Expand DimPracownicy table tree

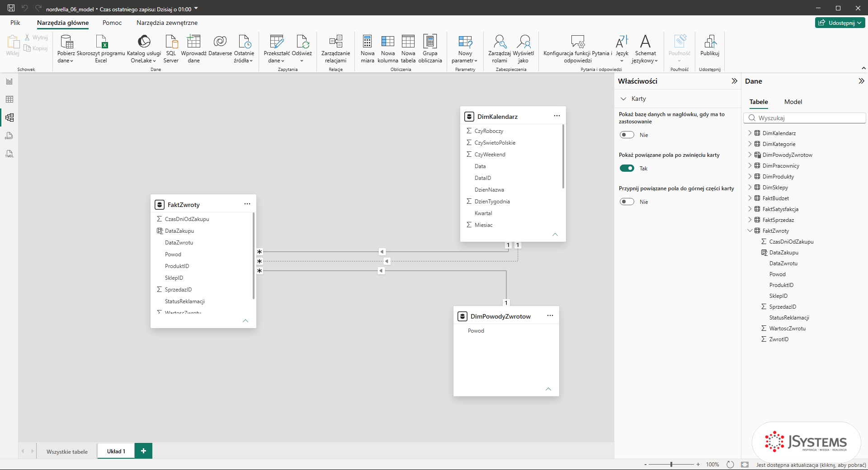(x=750, y=165)
